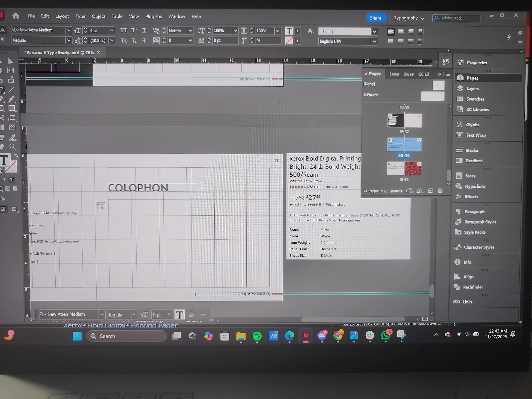Toggle Underline formatting button

coord(144,30)
